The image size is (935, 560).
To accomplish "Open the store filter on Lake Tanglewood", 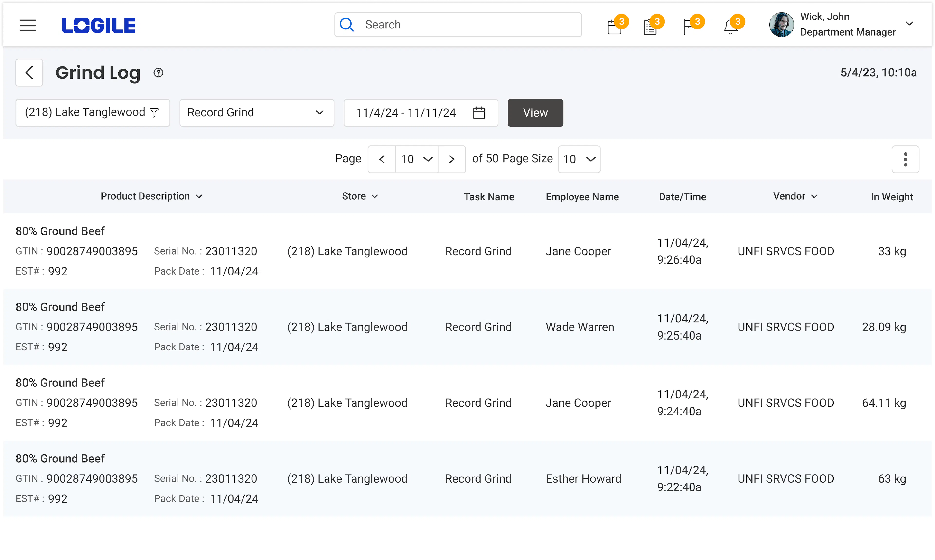I will (x=154, y=112).
